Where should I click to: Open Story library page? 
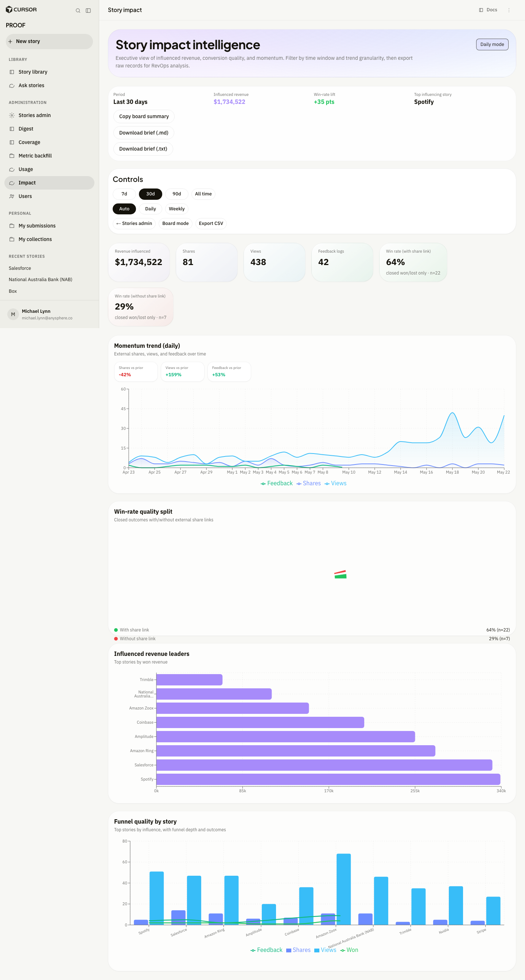point(49,72)
